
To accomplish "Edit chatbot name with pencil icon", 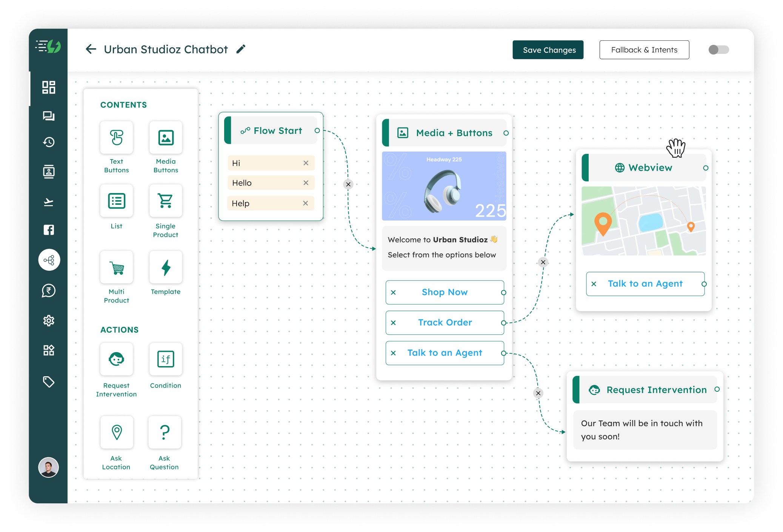I will tap(241, 49).
